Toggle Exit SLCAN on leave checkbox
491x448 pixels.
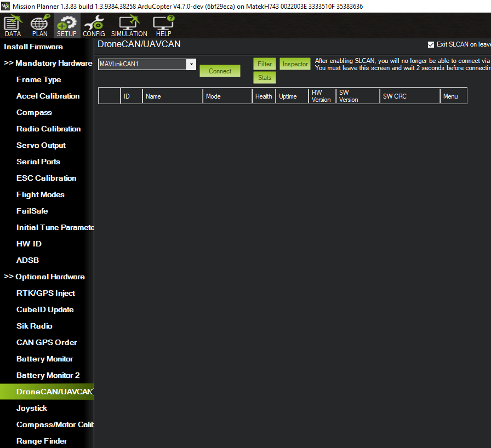(431, 45)
